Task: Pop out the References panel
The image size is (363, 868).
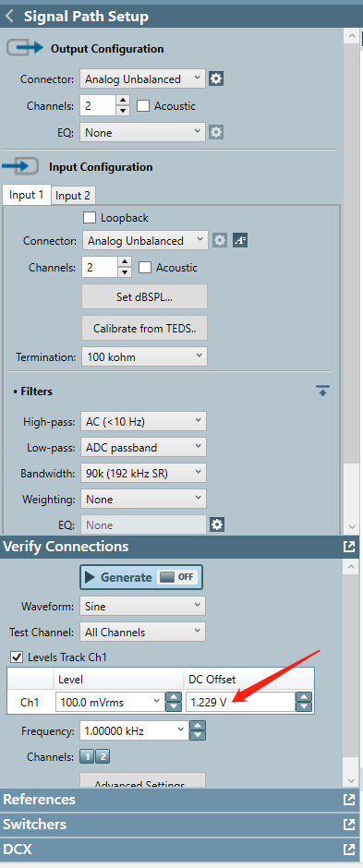Action: [x=348, y=800]
